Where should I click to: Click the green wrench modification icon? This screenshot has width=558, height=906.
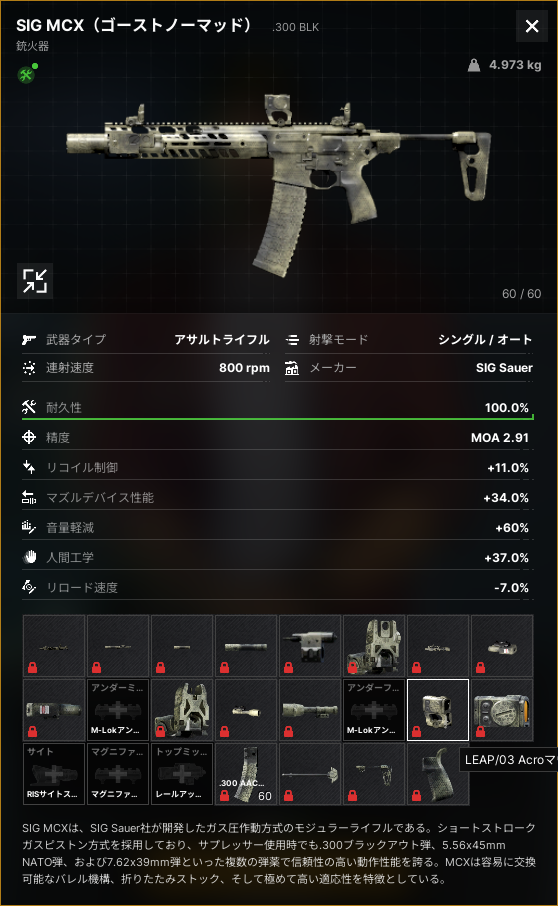26,75
